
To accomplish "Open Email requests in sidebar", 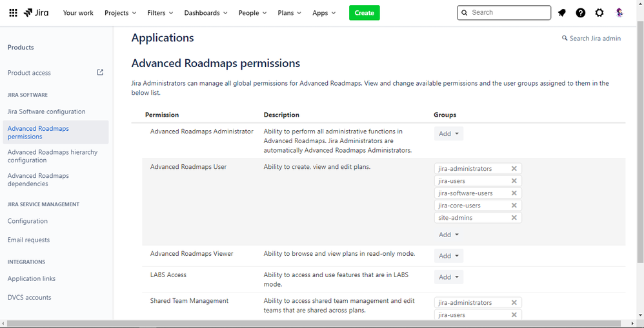I will (x=28, y=240).
